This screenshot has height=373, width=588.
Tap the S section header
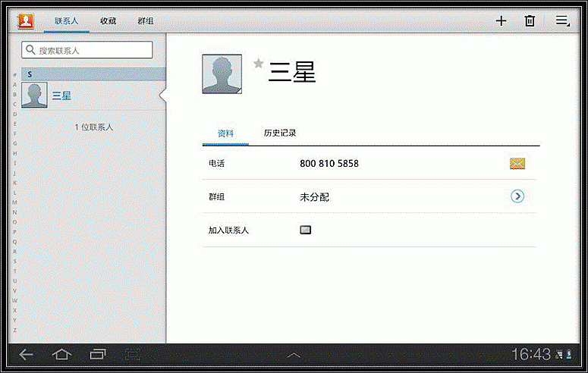click(x=93, y=74)
